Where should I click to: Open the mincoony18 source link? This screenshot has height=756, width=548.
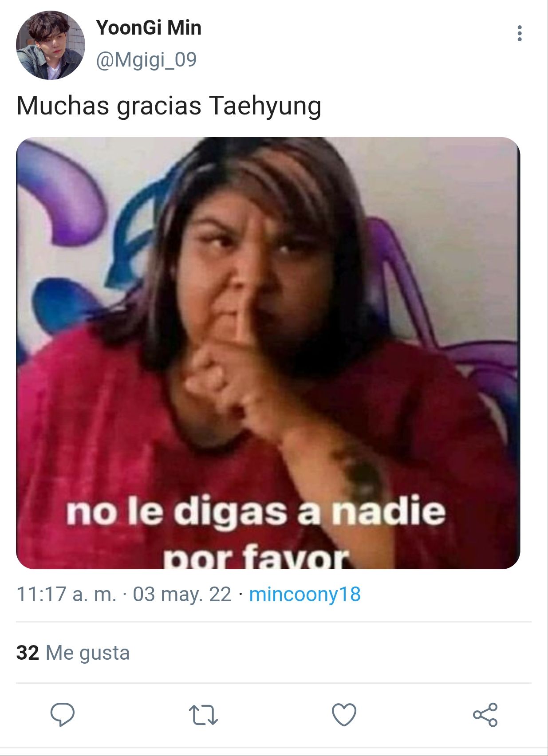coord(305,595)
